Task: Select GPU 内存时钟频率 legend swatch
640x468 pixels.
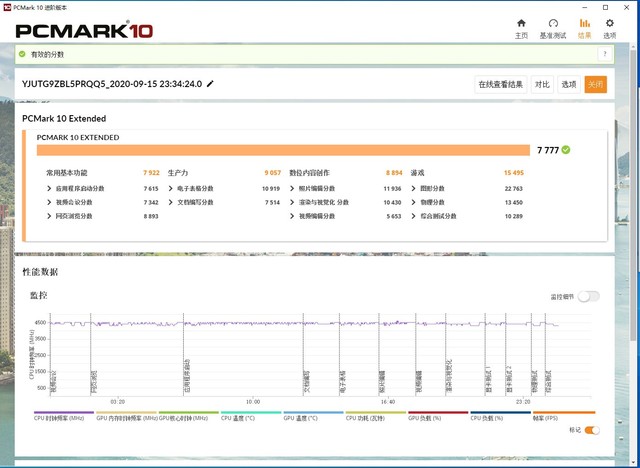Action: point(126,413)
